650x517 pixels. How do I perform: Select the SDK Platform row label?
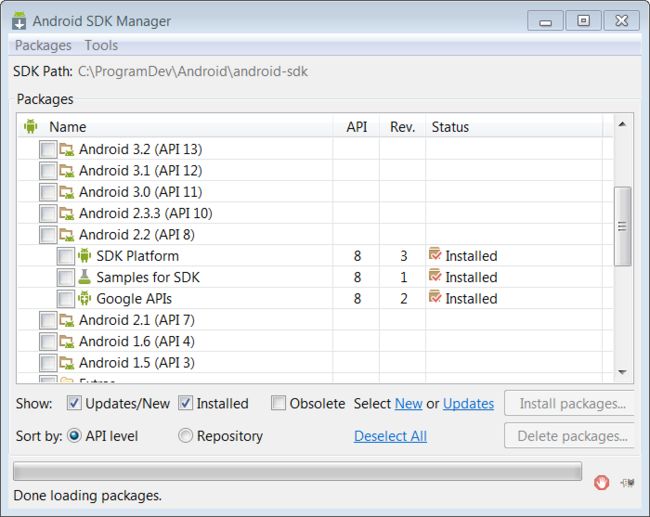tap(138, 256)
